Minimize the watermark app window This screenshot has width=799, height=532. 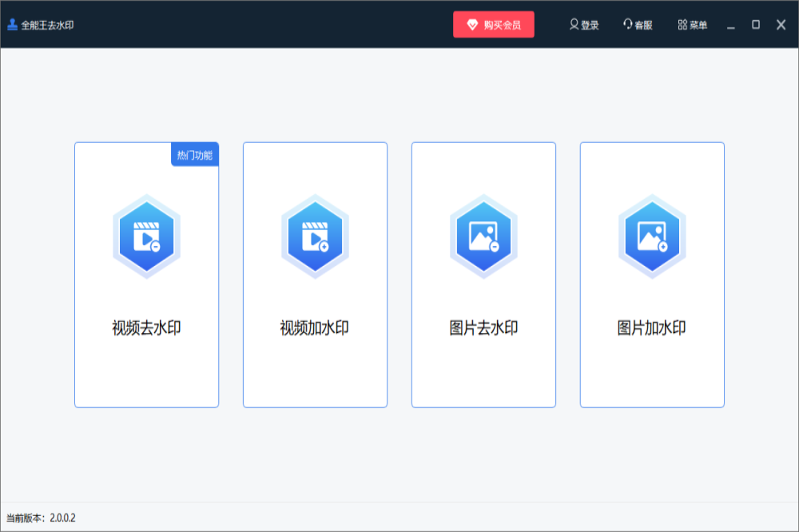(x=730, y=26)
